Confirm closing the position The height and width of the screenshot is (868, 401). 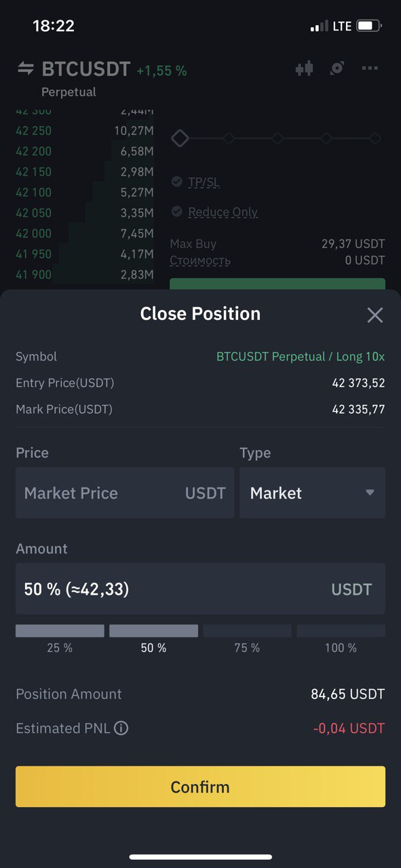coord(200,787)
